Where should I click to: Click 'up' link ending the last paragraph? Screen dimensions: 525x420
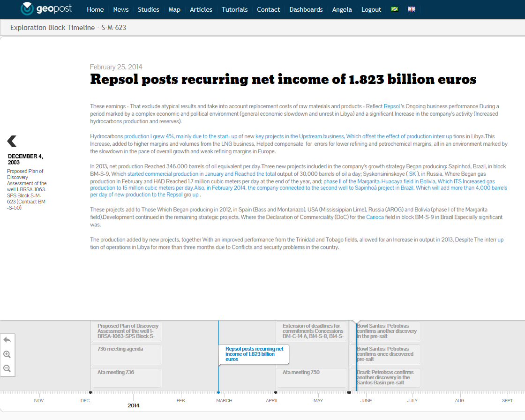coord(501,240)
